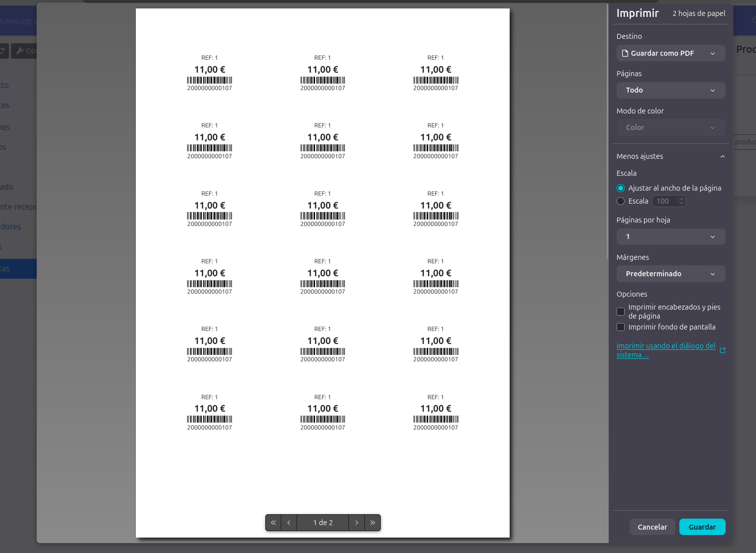Go to previous preview page
This screenshot has height=553, width=756.
point(289,523)
